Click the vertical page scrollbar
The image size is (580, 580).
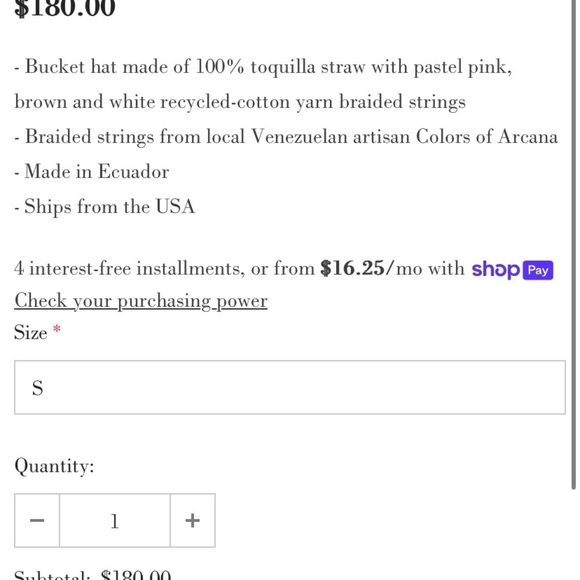point(573,244)
